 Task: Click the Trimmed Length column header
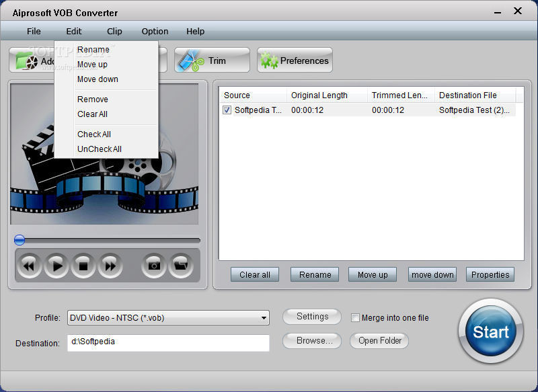(x=401, y=95)
